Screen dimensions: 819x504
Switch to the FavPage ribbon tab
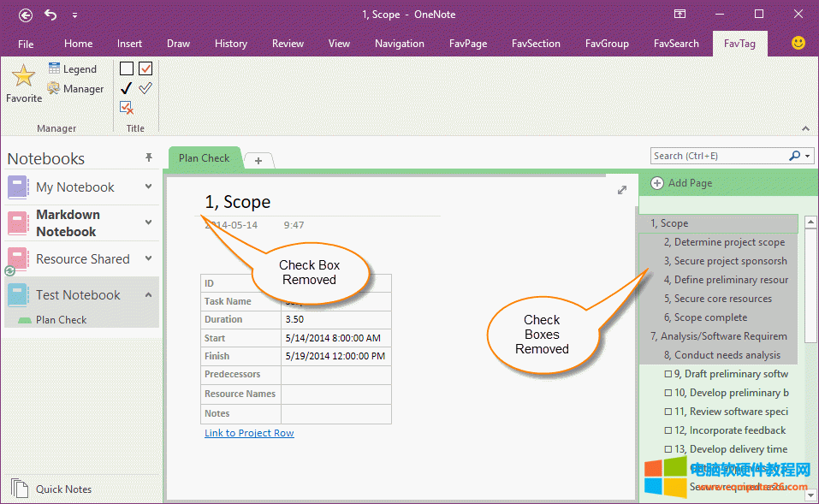[x=462, y=44]
